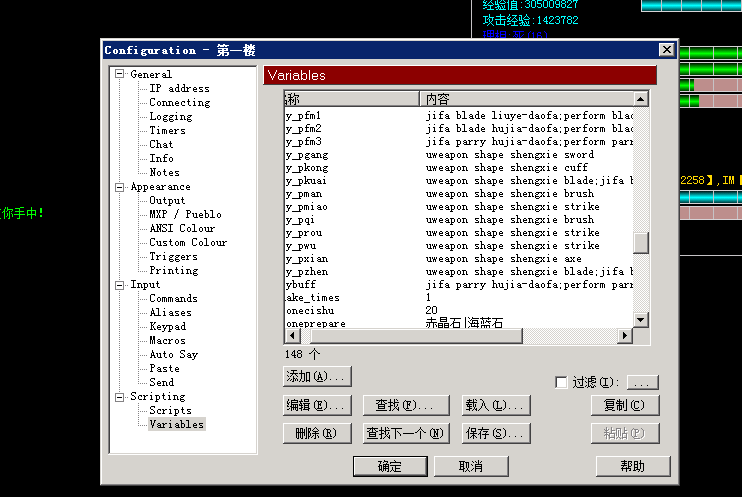Select the y_pxian variable row

point(459,259)
